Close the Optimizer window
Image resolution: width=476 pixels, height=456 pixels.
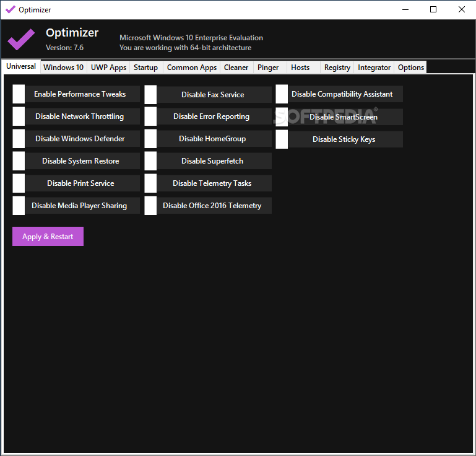click(x=461, y=10)
